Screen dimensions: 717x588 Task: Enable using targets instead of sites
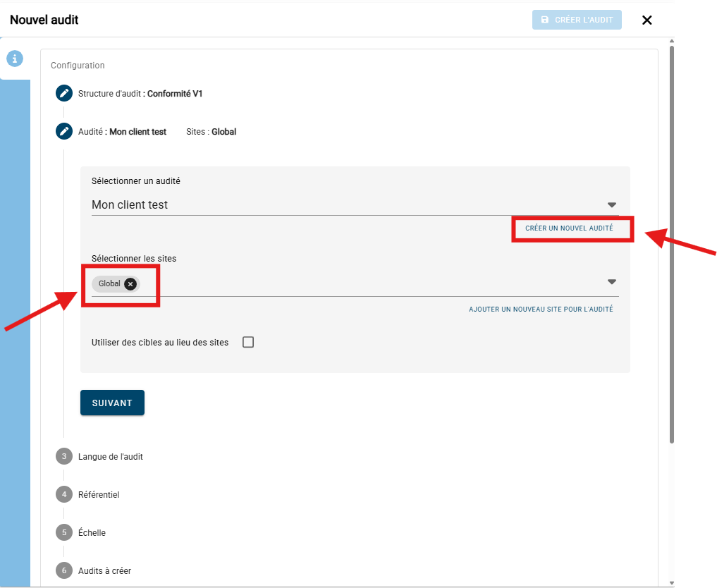(x=248, y=343)
